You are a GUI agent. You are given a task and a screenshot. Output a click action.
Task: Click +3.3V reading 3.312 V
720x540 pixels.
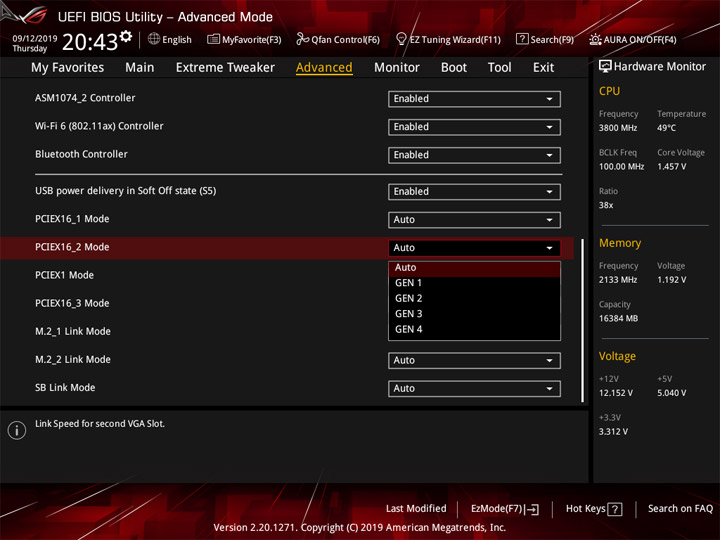[x=613, y=432]
